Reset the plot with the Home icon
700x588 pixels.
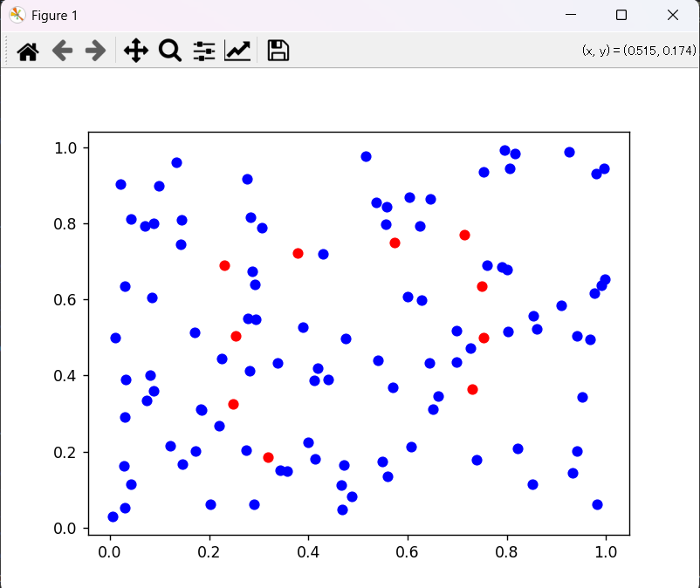[x=28, y=51]
